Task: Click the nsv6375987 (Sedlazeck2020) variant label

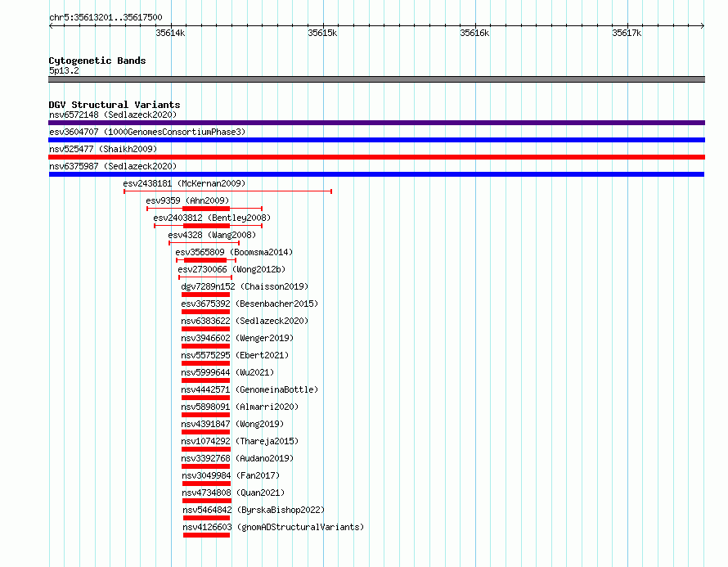Action: (113, 166)
